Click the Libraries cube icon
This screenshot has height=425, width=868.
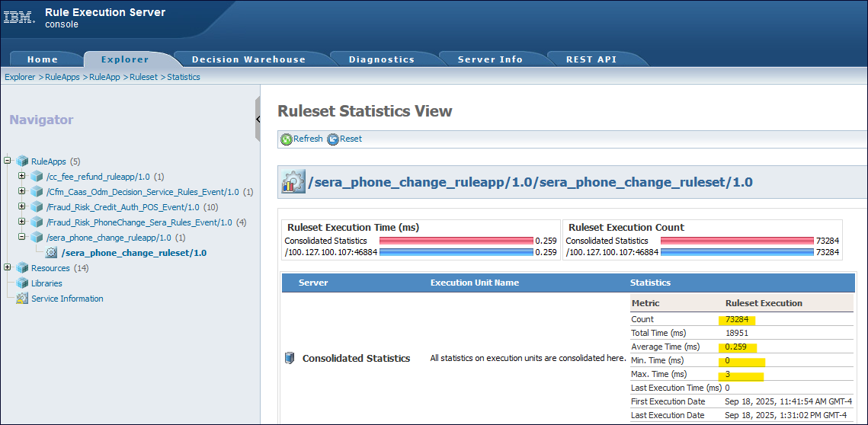coord(22,283)
